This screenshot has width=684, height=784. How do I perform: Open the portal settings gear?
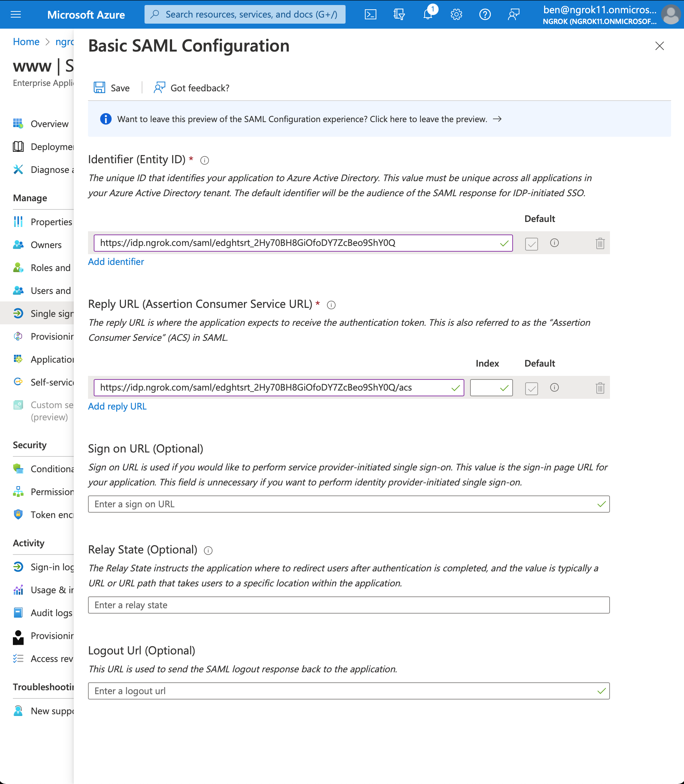[456, 15]
